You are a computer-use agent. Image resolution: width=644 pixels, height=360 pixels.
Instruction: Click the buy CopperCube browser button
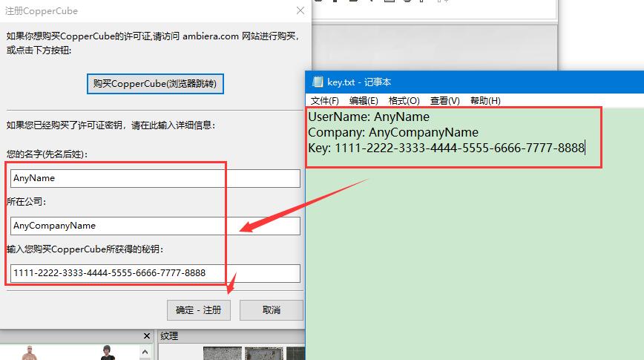click(x=155, y=84)
